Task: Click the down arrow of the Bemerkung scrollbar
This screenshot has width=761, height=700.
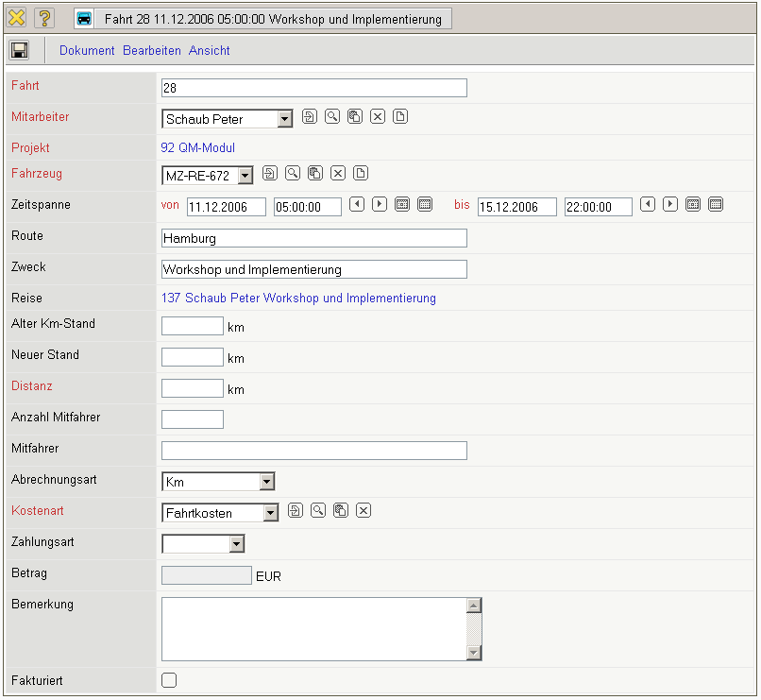Action: point(474,653)
